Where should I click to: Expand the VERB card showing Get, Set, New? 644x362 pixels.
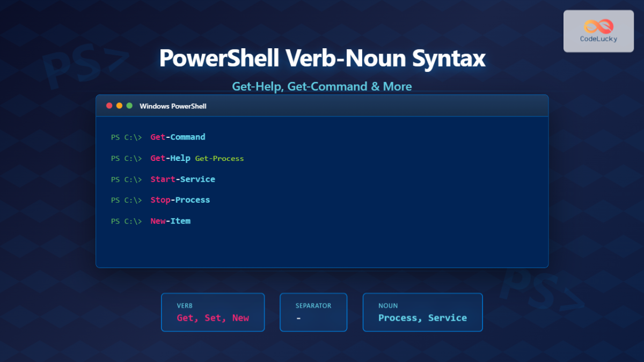coord(213,312)
